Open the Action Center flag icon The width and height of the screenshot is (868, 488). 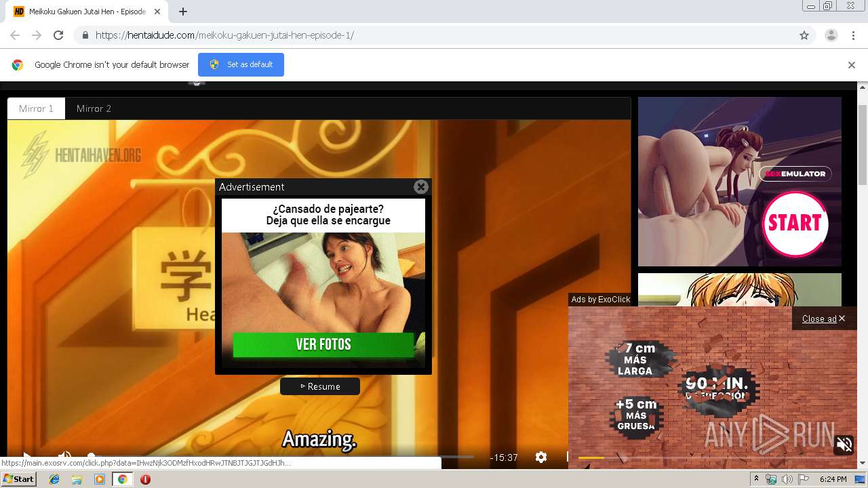point(804,479)
